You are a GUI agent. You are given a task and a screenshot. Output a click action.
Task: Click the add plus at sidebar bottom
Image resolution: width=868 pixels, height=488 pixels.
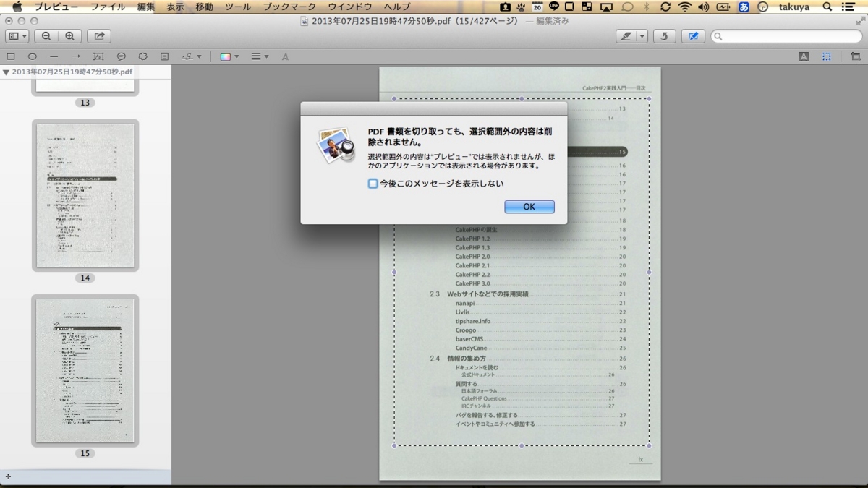(8, 476)
